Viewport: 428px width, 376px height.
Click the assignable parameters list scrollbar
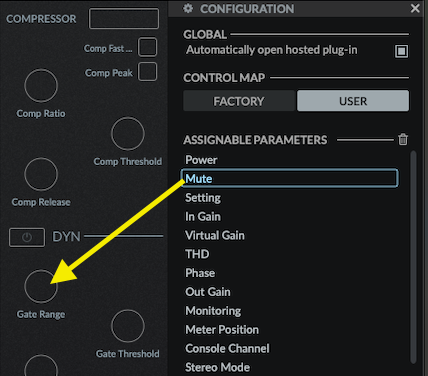pyautogui.click(x=413, y=257)
